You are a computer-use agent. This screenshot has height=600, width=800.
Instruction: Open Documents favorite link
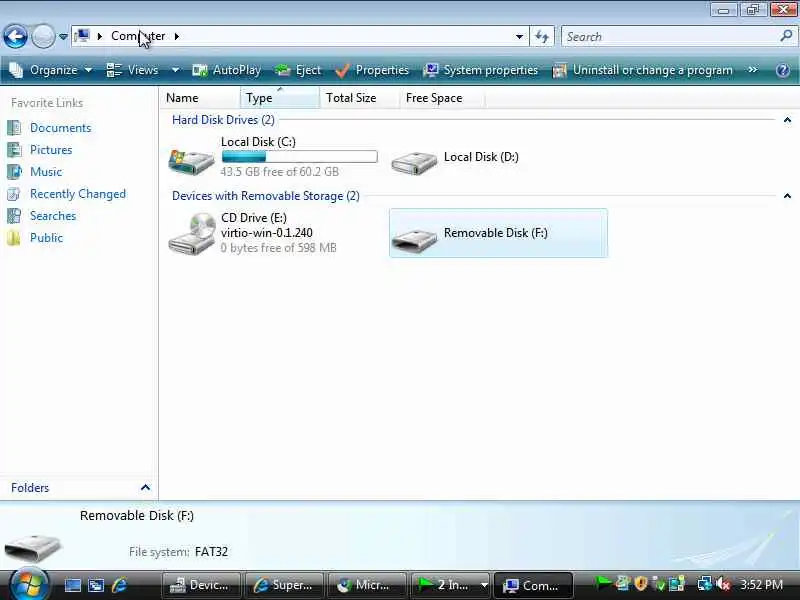pos(60,128)
